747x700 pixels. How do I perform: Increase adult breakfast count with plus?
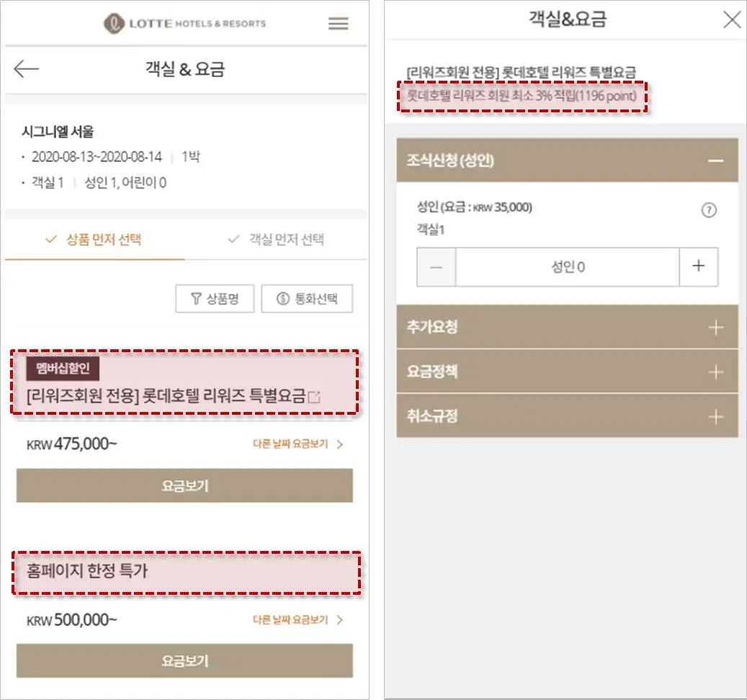click(699, 266)
